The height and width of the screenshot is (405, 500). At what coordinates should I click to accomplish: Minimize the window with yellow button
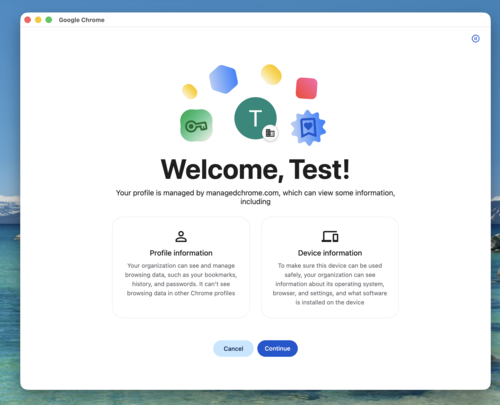pos(38,20)
